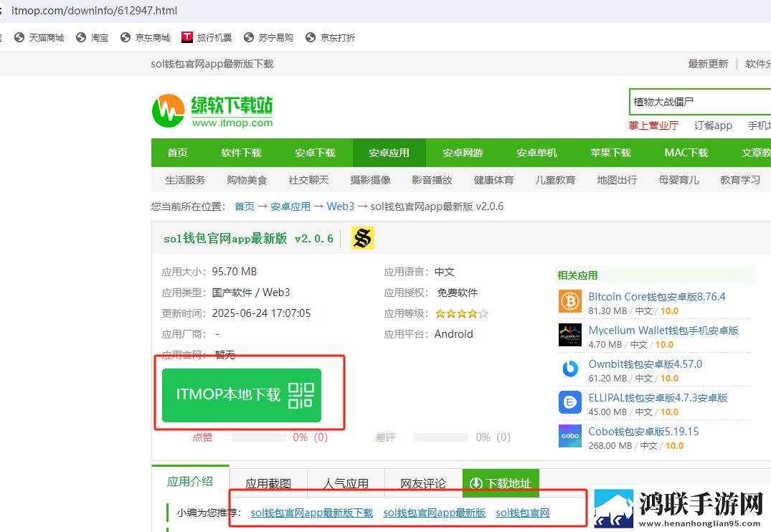Click the 国产软件 / Web3 category text
771x532 pixels.
[251, 293]
